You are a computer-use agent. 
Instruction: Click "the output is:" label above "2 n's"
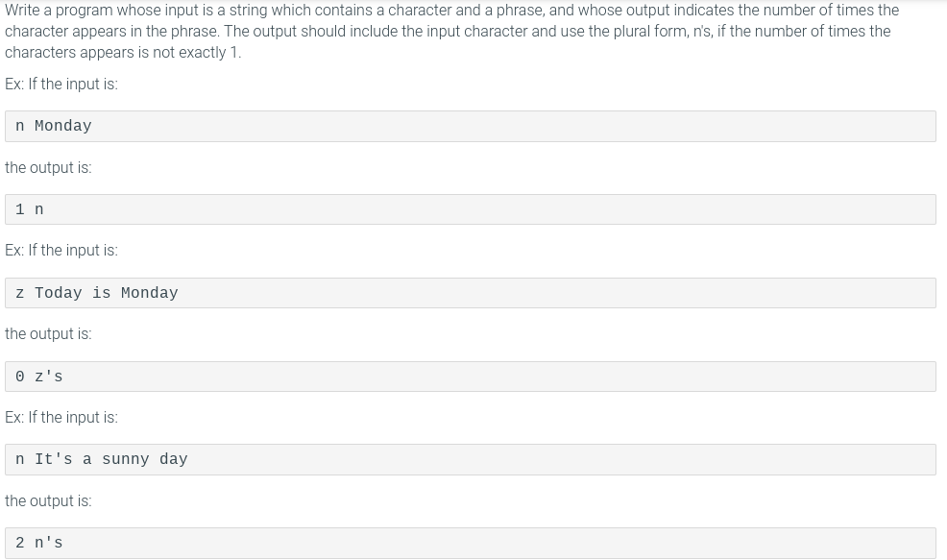click(x=48, y=500)
